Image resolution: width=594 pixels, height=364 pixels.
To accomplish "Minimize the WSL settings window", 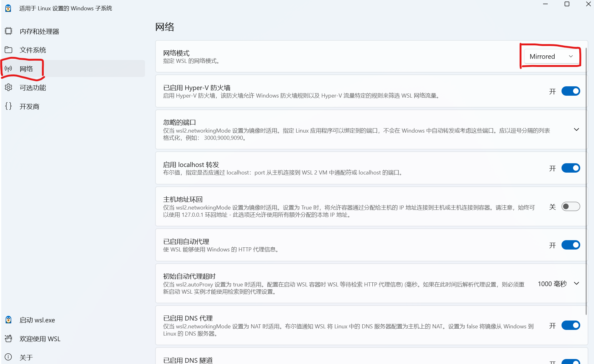I will click(546, 4).
